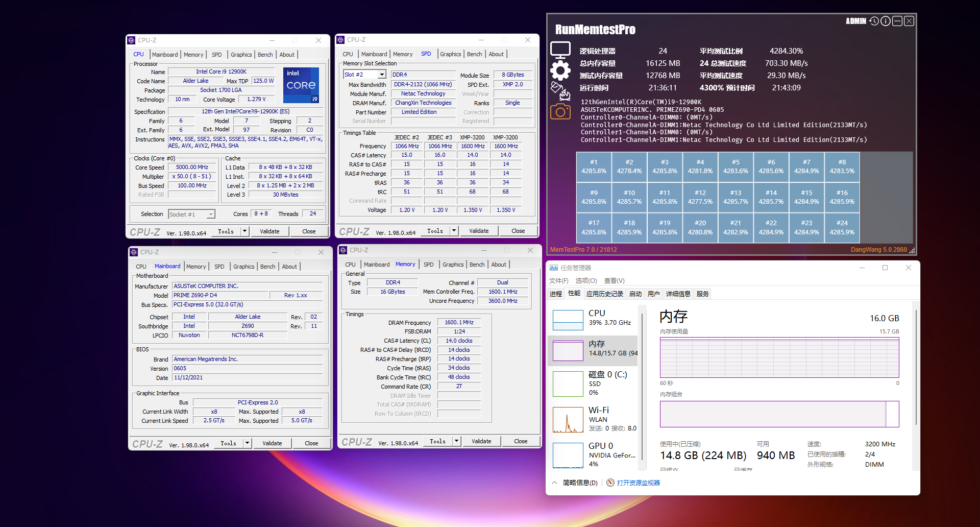Click the resource monitor gauge icon
The width and height of the screenshot is (980, 527).
click(610, 483)
